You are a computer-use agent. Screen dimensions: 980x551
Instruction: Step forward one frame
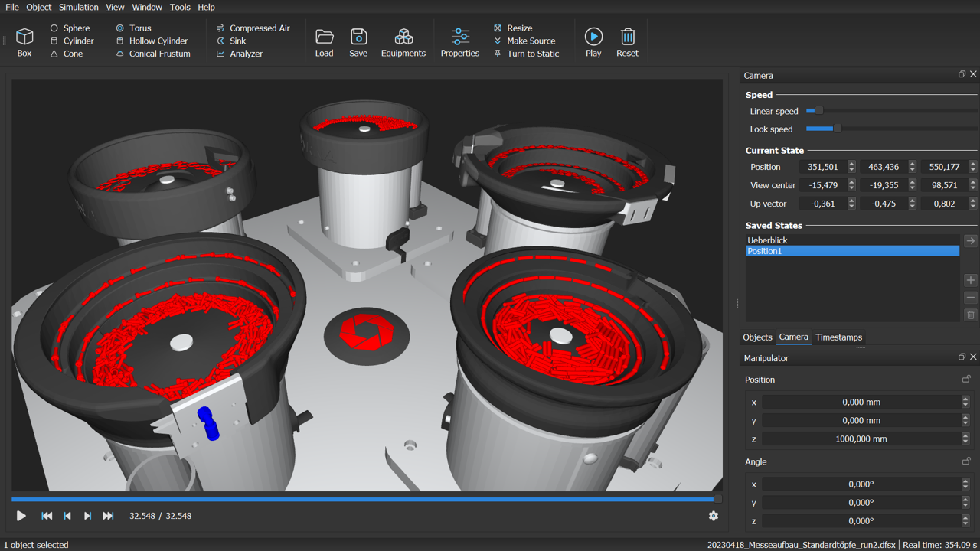(x=87, y=516)
